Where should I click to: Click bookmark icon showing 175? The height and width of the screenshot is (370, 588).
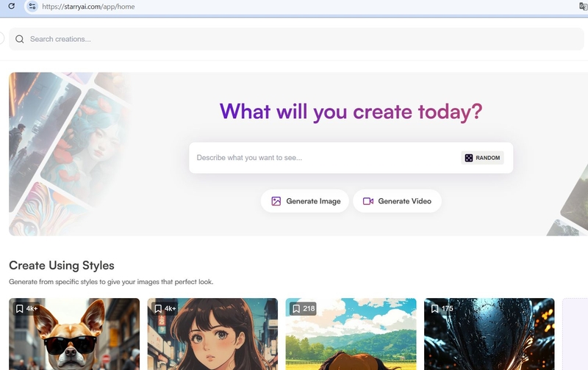pos(434,308)
